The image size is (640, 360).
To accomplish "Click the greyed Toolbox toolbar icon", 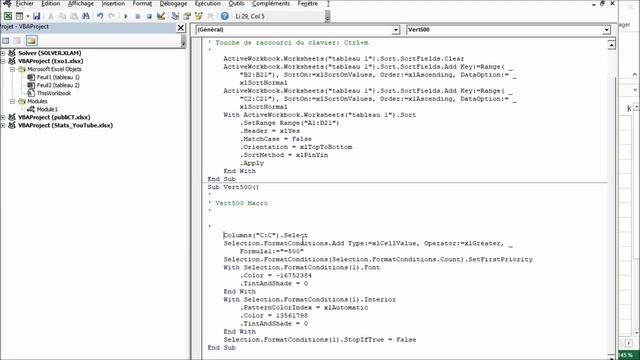I will [210, 16].
